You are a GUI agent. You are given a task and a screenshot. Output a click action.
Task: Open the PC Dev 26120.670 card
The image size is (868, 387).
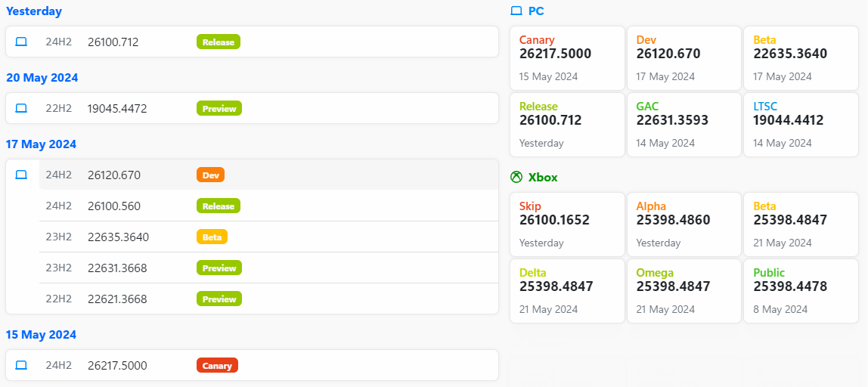coord(684,58)
